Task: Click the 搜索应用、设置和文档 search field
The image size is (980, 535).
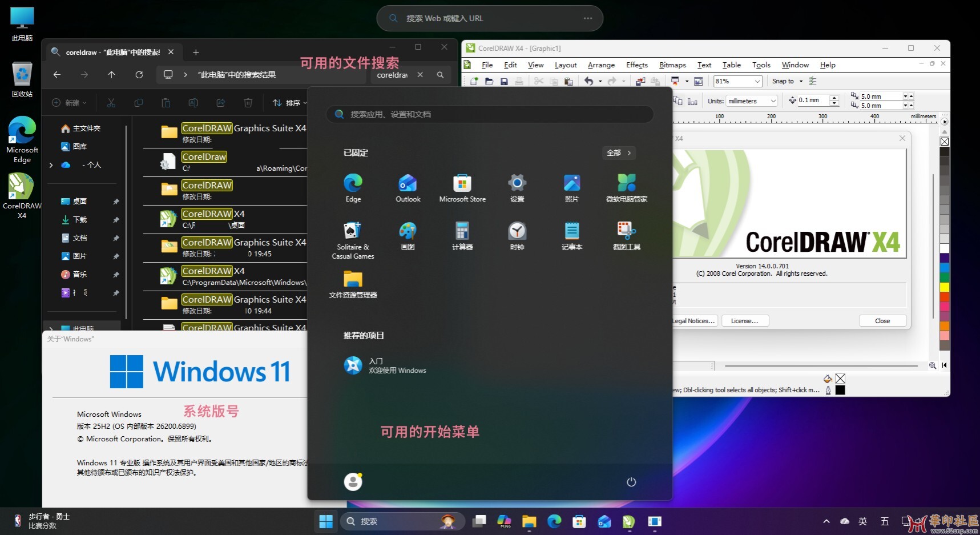Action: coord(490,114)
